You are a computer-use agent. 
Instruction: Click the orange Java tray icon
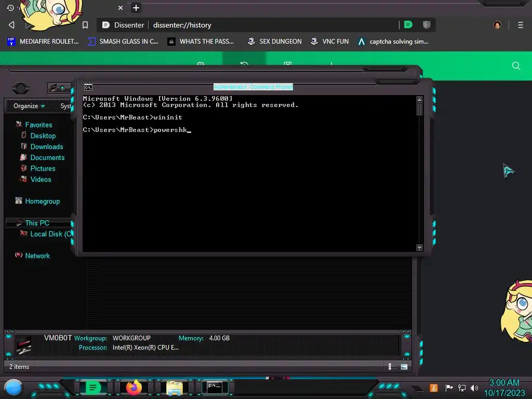coord(434,388)
